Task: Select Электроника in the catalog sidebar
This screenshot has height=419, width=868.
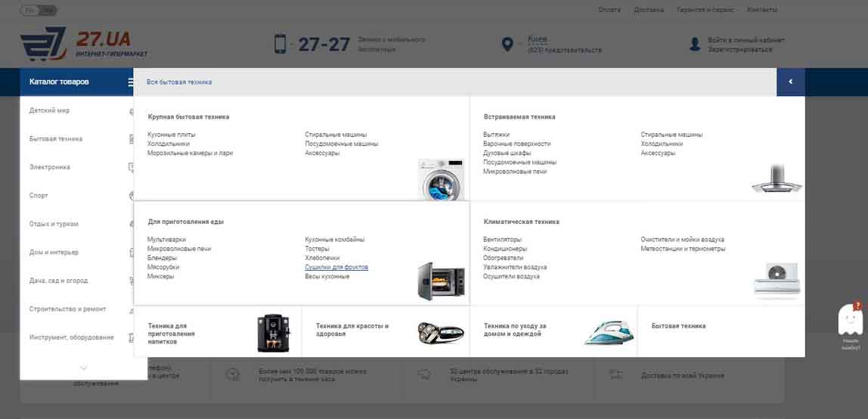Action: pyautogui.click(x=50, y=167)
